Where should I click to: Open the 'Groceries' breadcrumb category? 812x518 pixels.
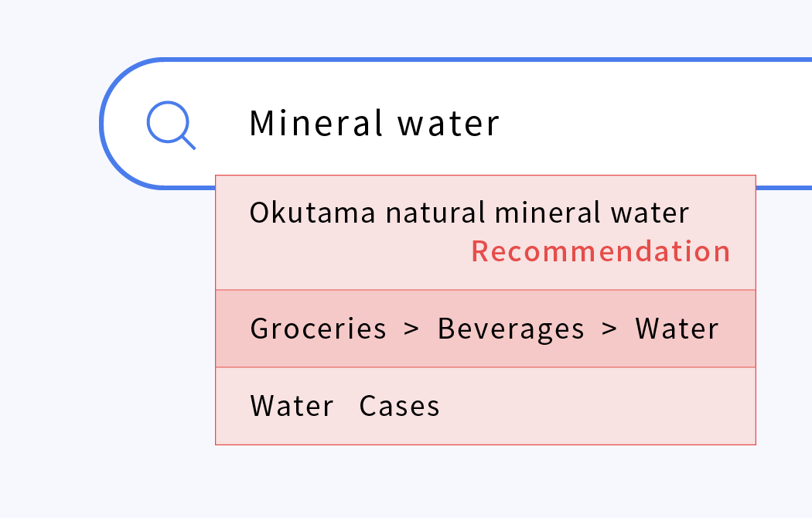[318, 329]
